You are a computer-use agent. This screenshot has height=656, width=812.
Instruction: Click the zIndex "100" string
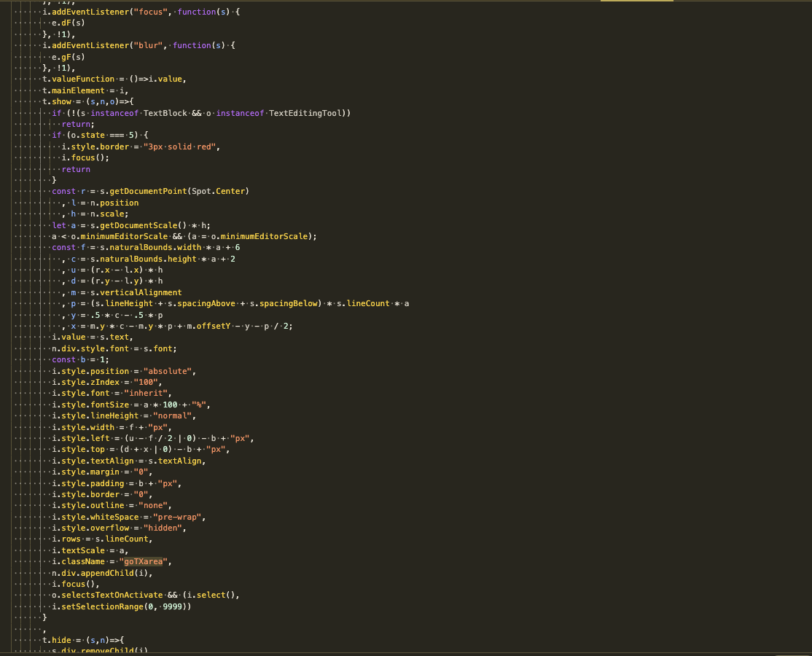click(x=146, y=383)
